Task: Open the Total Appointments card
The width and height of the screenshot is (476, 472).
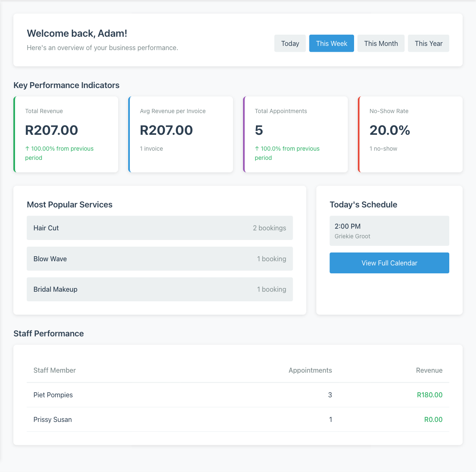Action: tap(295, 134)
